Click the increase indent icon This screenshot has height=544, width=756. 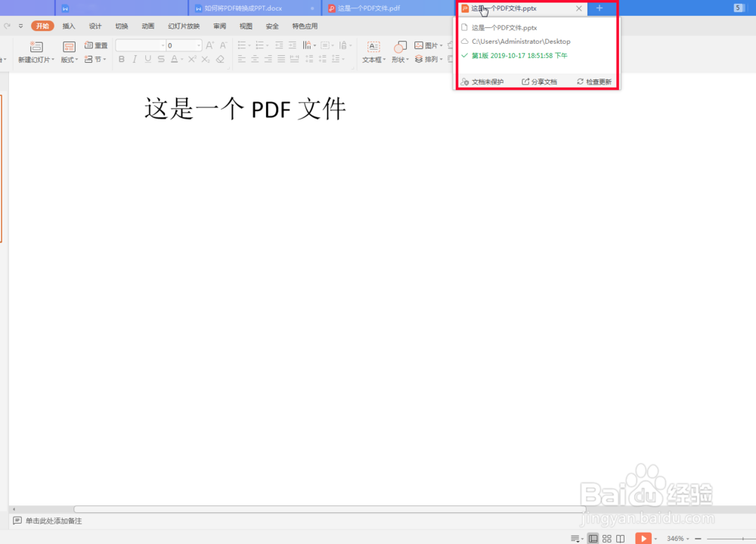point(292,45)
